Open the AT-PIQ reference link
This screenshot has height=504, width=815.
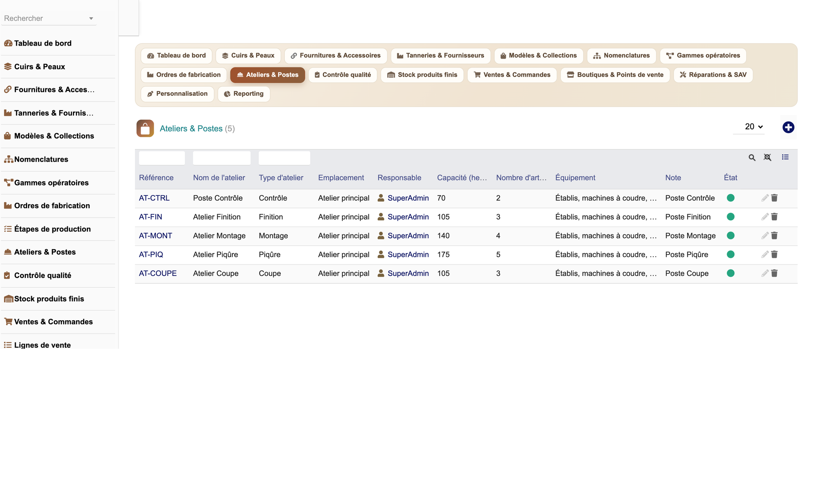(151, 255)
